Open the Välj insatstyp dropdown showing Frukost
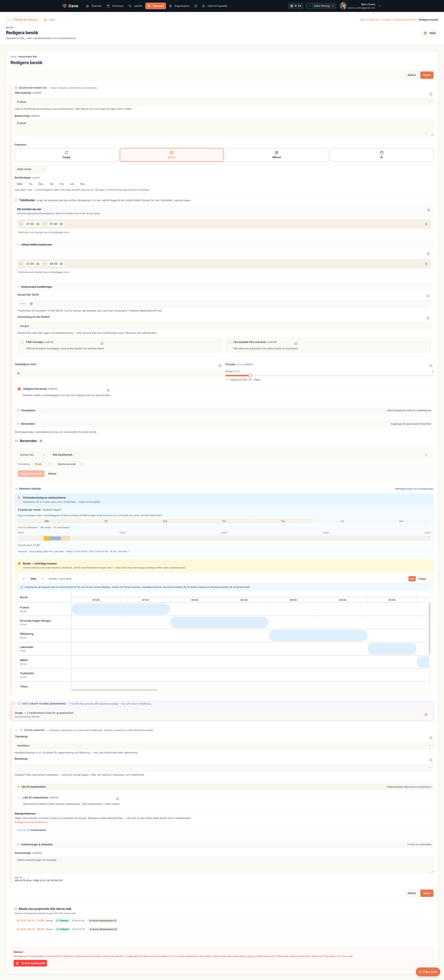The width and height of the screenshot is (444, 980). (224, 102)
